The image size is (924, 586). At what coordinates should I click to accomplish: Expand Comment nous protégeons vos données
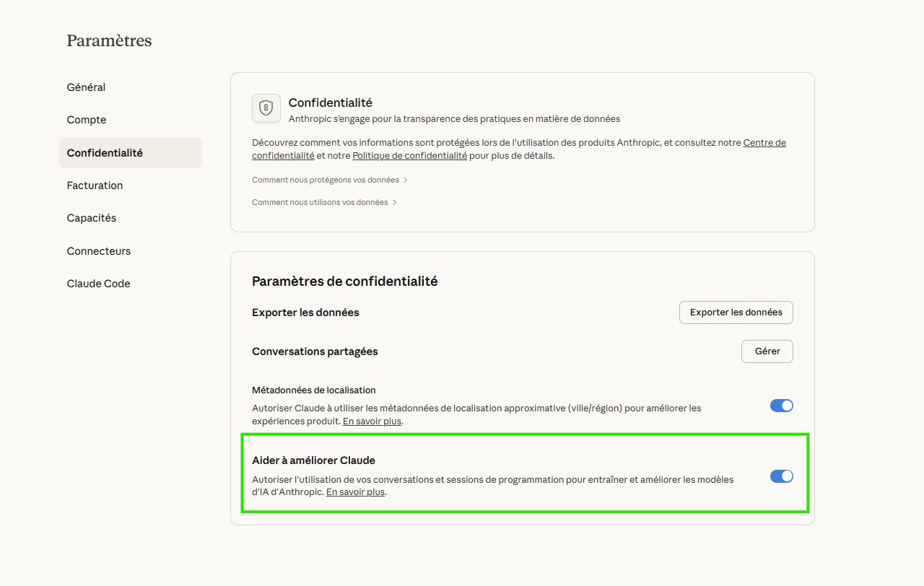[x=330, y=180]
